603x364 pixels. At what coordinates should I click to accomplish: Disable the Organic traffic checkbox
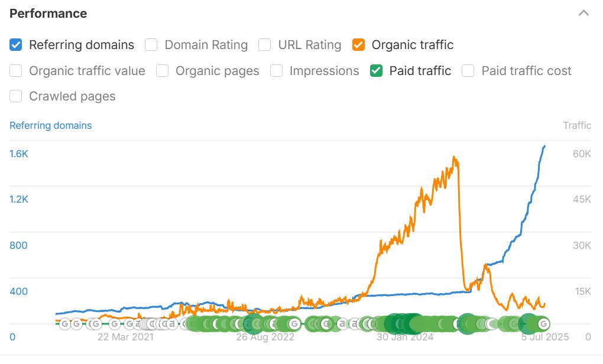(x=358, y=45)
